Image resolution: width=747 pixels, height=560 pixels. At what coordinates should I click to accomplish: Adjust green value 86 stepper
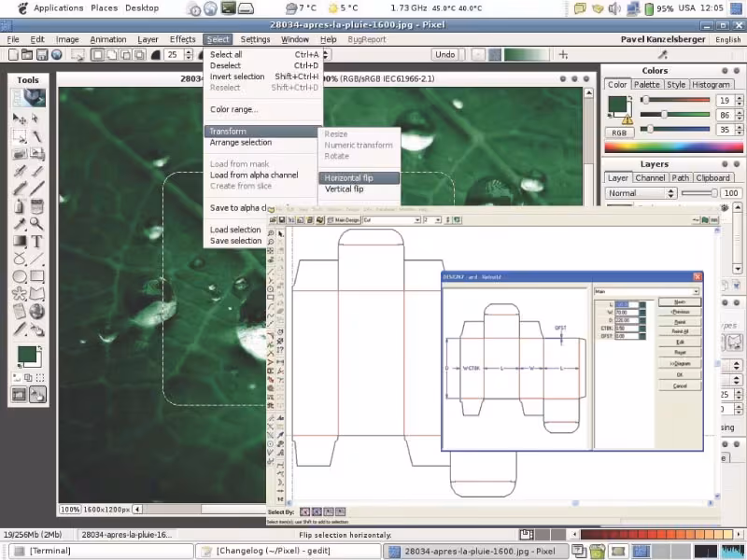[x=739, y=115]
